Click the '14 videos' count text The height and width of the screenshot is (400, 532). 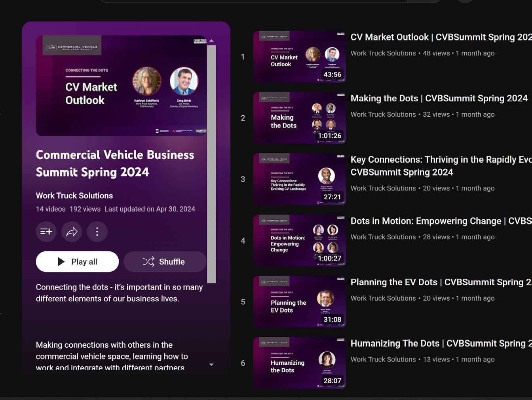click(x=51, y=209)
